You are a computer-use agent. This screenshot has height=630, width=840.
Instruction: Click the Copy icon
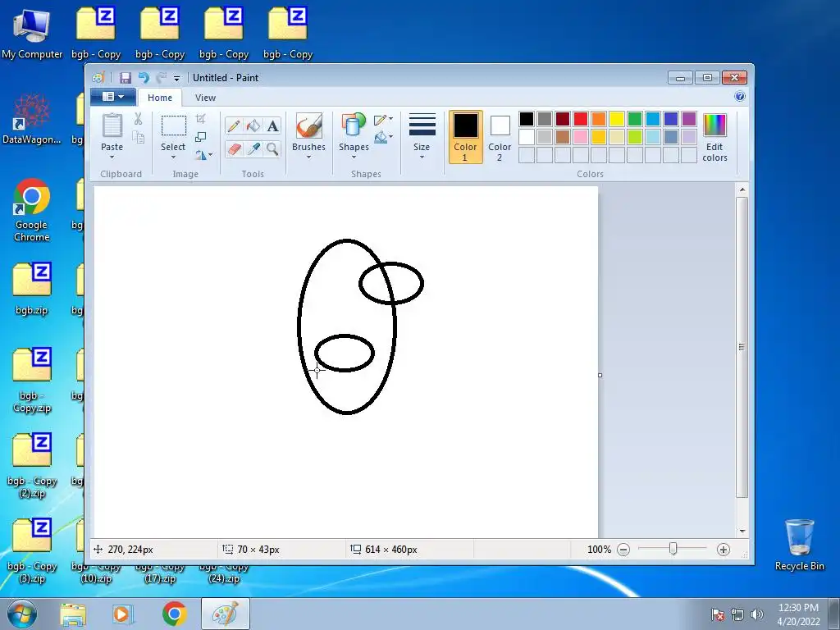[x=138, y=138]
